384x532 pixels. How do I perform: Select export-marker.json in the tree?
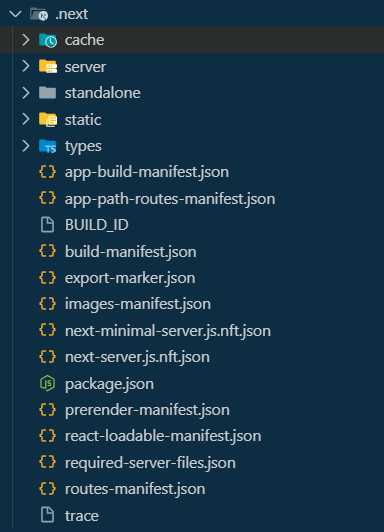click(x=130, y=278)
